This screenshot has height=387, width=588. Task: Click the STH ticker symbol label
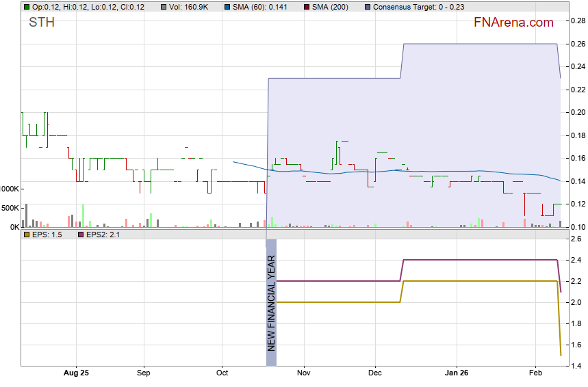[x=42, y=23]
